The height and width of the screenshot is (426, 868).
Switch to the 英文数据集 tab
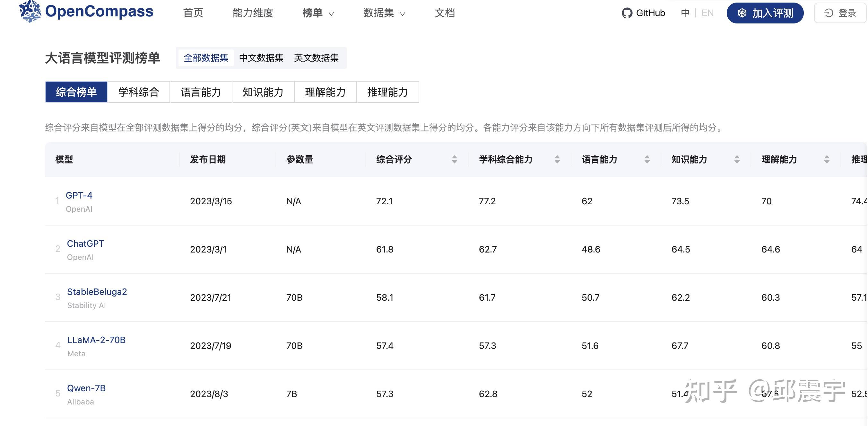317,58
